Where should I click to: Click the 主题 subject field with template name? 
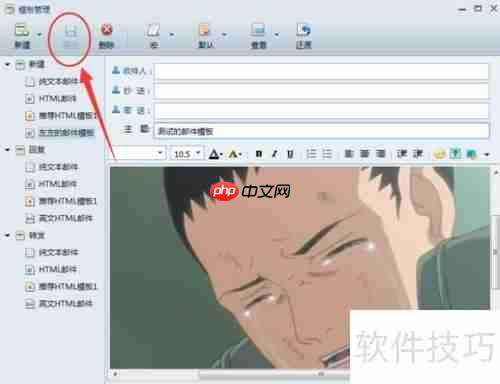321,131
